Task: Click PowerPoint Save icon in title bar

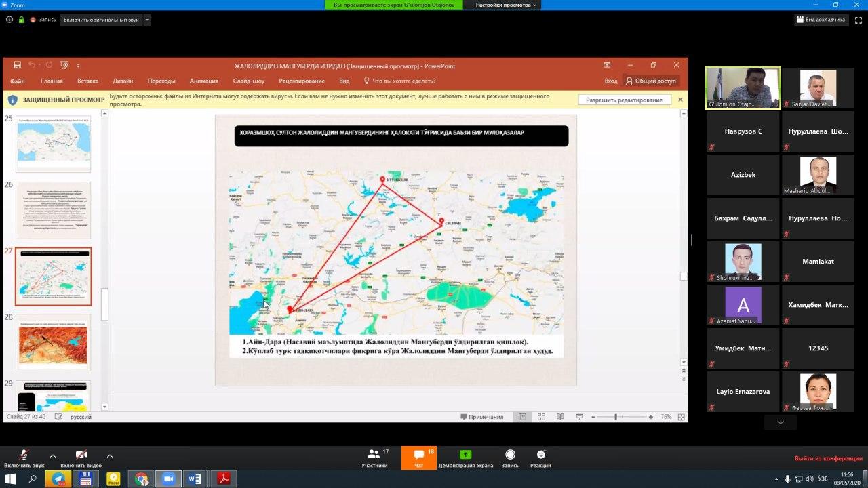Action: (x=18, y=65)
